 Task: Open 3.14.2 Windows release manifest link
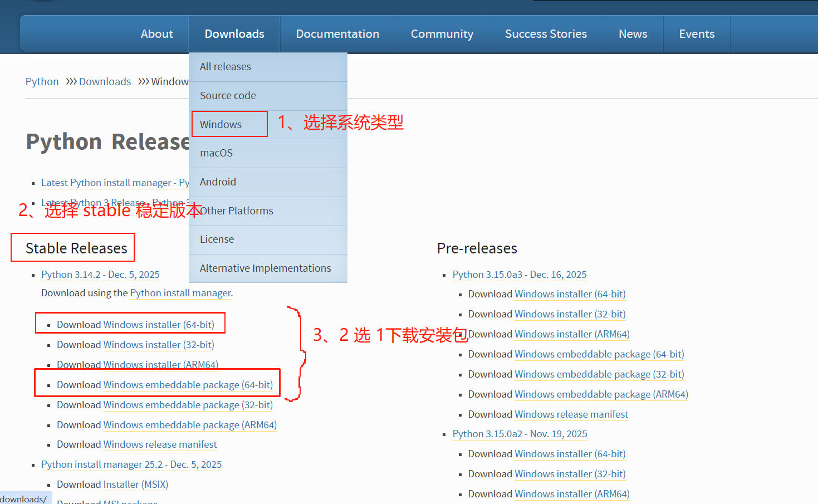click(x=160, y=444)
